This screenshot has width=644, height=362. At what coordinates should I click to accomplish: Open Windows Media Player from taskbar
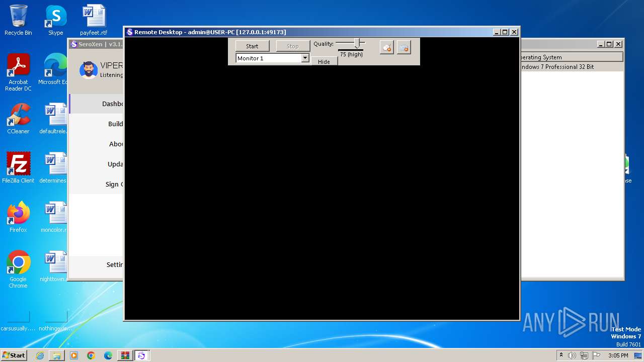(74, 355)
